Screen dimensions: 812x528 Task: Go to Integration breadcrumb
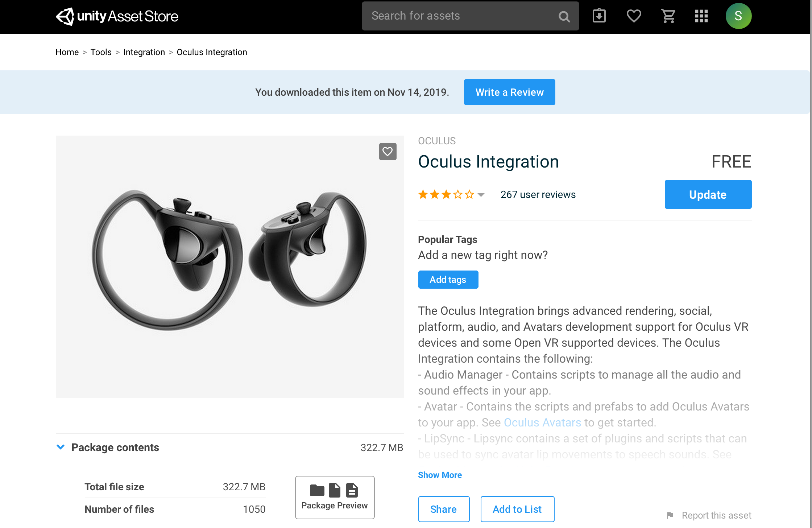(144, 52)
